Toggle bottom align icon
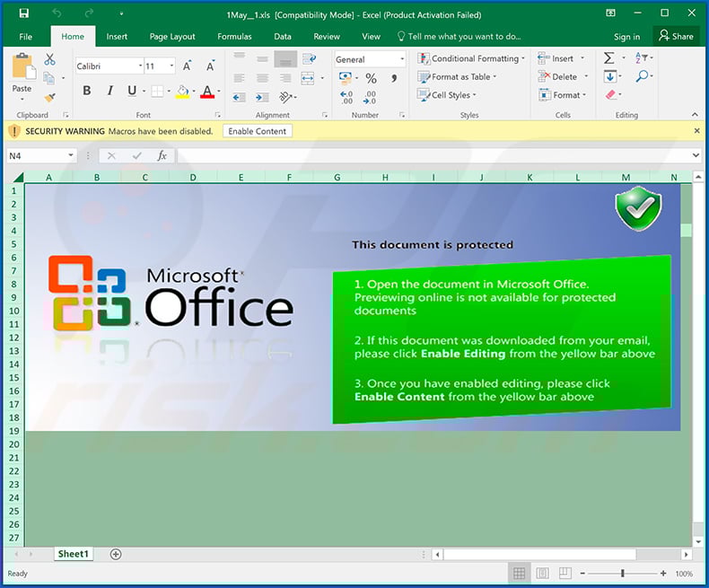Viewport: 709px width, 588px height. coord(285,59)
